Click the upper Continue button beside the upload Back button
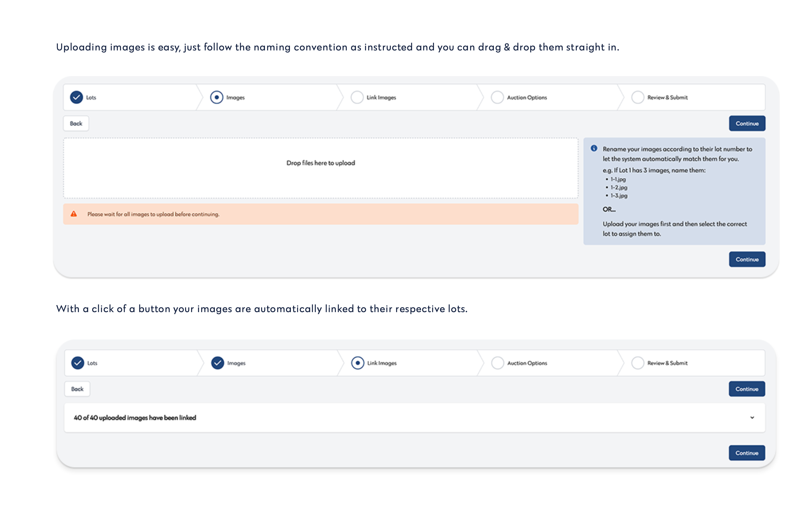The image size is (812, 513). pyautogui.click(x=747, y=124)
